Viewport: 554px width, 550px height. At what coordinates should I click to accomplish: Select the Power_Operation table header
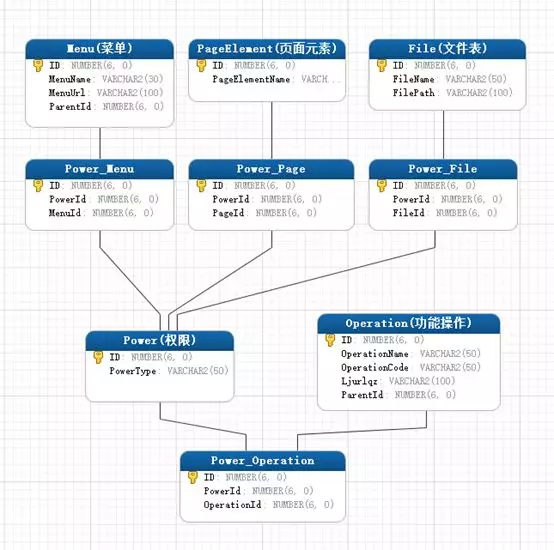(263, 461)
